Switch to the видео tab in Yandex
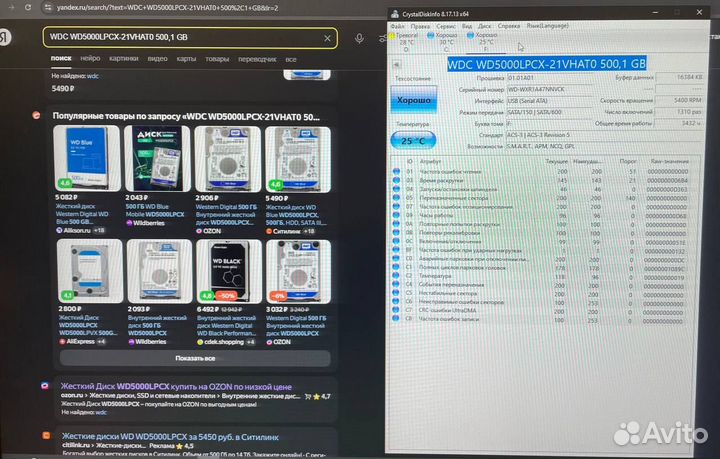Viewport: 720px width, 459px height. click(158, 59)
